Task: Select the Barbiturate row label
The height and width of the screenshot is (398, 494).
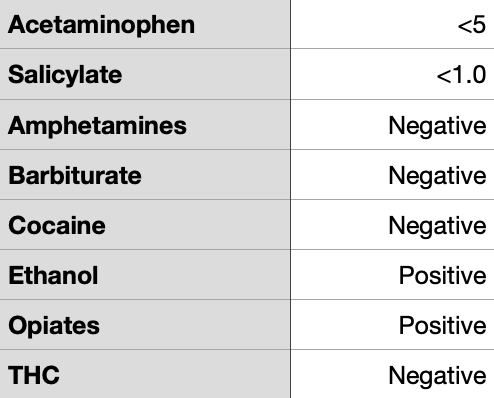Action: (x=75, y=175)
